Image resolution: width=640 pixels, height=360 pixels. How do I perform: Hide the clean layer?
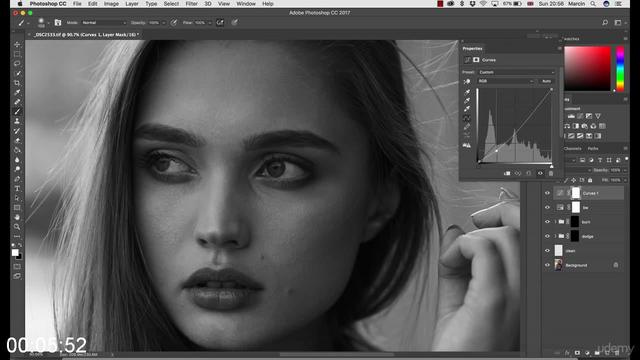click(x=547, y=251)
